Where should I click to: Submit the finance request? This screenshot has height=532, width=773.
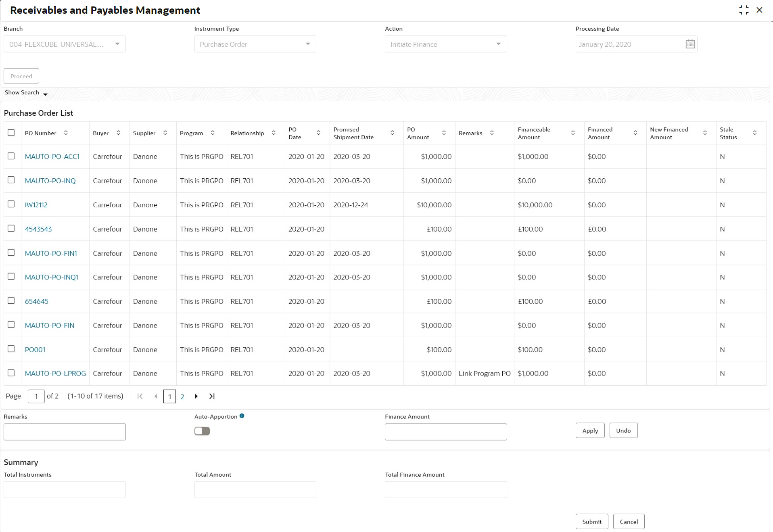592,522
